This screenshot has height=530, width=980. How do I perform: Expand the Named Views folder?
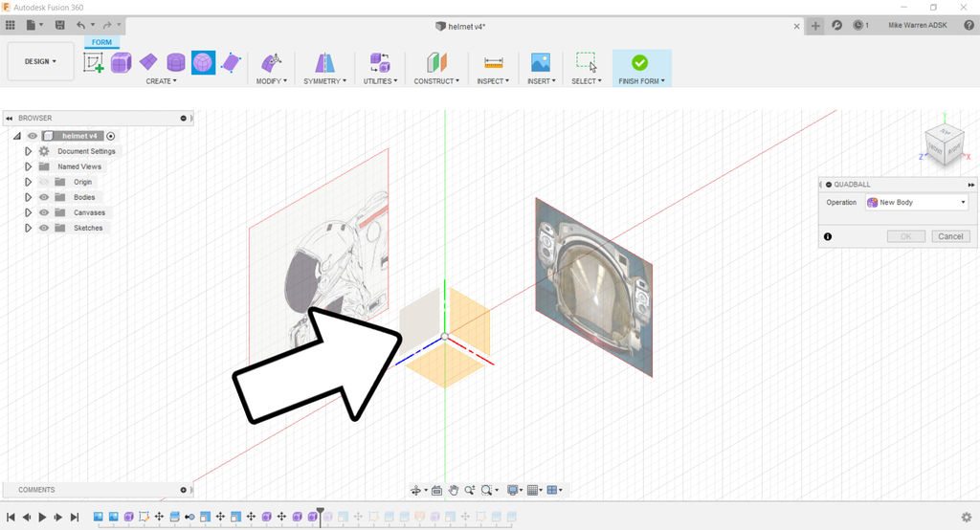pyautogui.click(x=28, y=166)
